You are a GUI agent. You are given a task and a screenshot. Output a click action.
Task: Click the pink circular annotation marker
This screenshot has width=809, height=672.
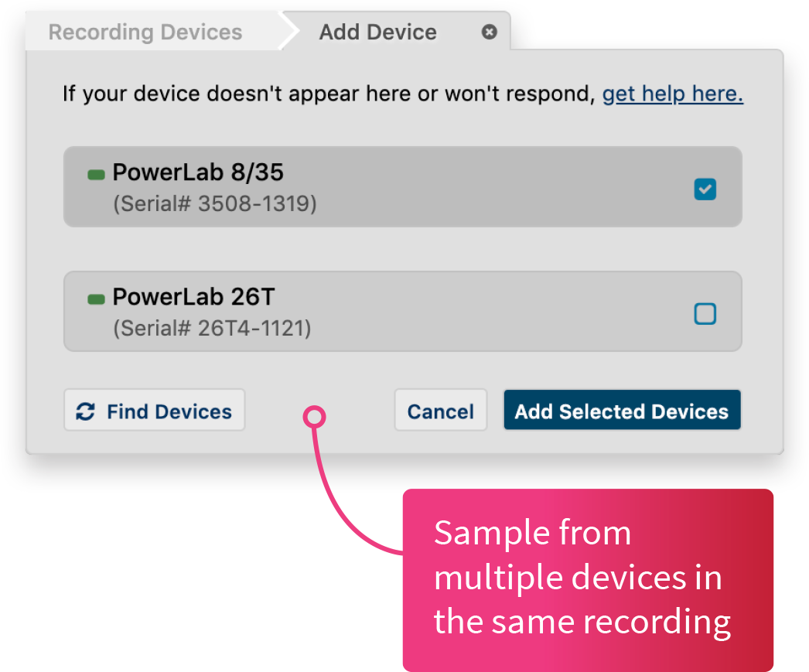pos(315,418)
